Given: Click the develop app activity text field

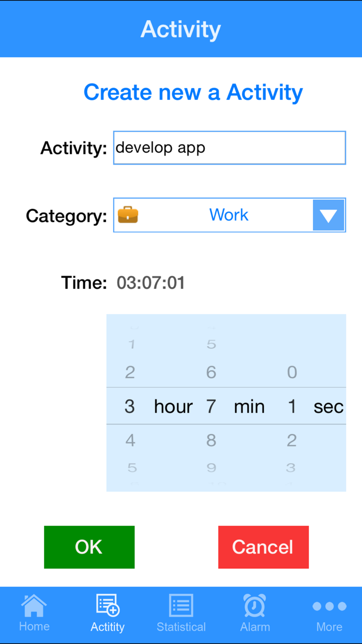Looking at the screenshot, I should [x=229, y=148].
